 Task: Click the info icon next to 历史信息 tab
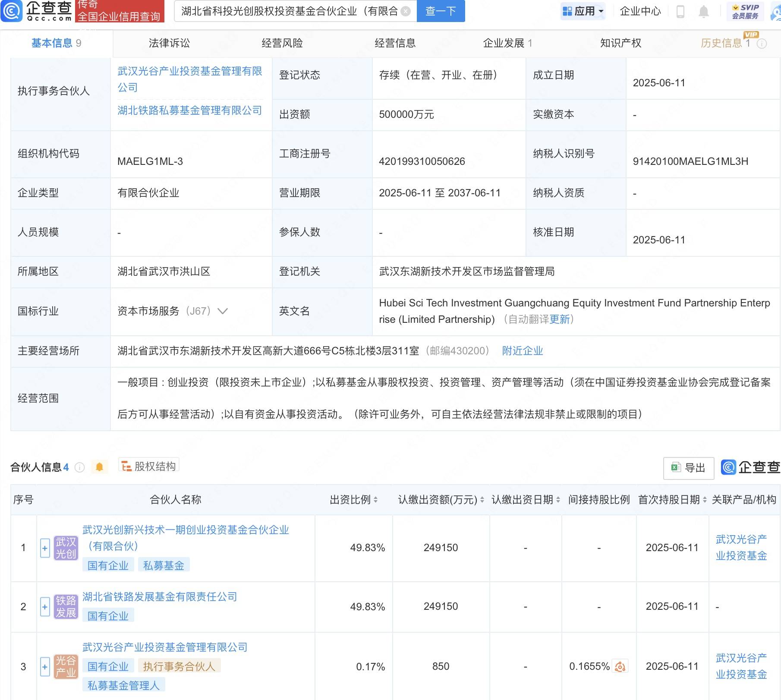(x=762, y=44)
